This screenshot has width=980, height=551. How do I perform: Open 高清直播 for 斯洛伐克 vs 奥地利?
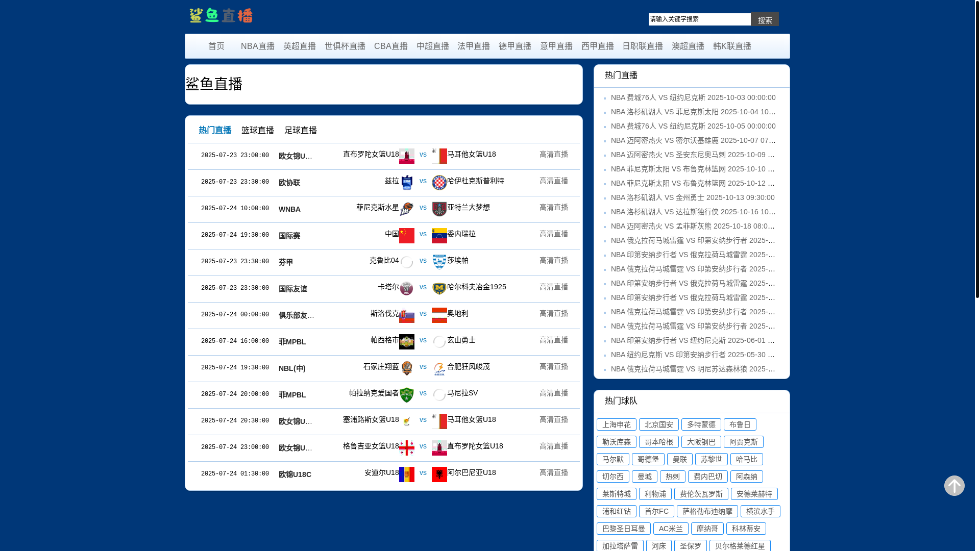(553, 313)
